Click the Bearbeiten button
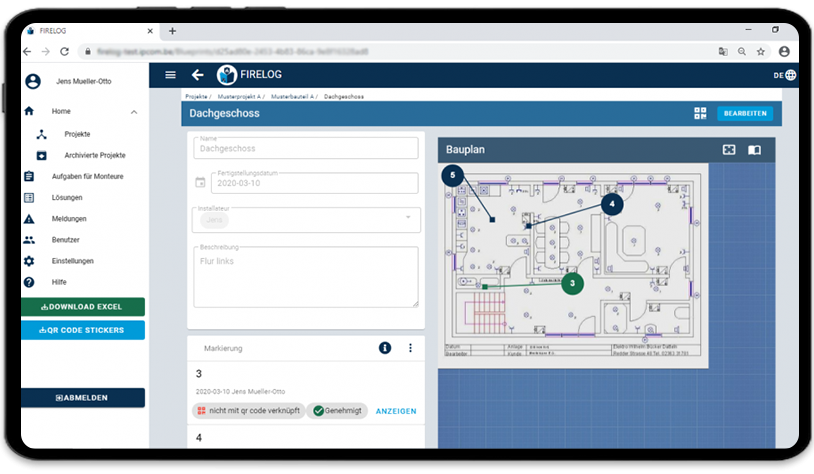 pyautogui.click(x=745, y=113)
